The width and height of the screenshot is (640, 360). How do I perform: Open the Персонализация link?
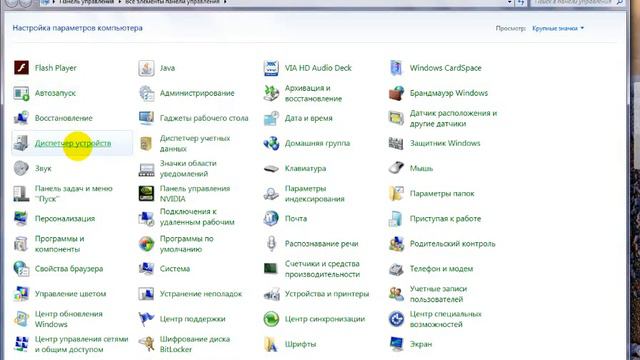click(x=64, y=218)
